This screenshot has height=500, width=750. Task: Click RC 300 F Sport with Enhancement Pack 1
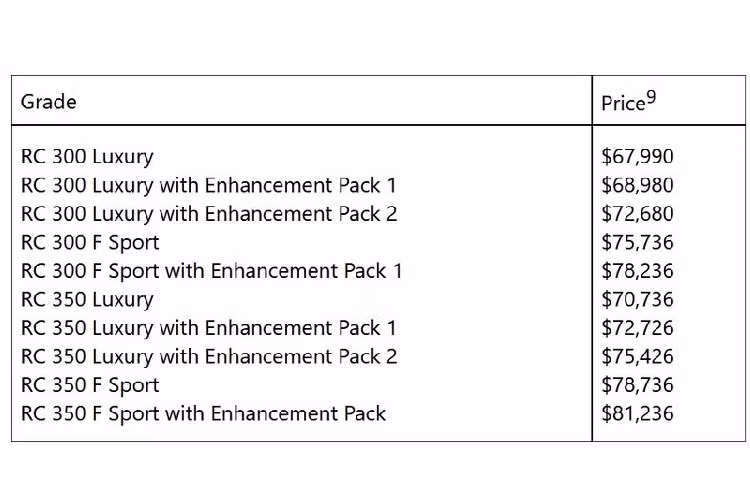pyautogui.click(x=211, y=270)
